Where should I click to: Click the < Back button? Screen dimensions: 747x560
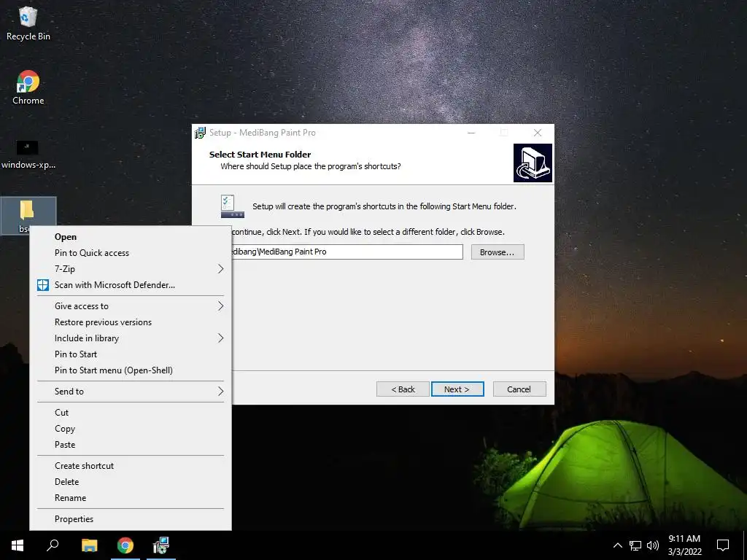[x=403, y=389]
